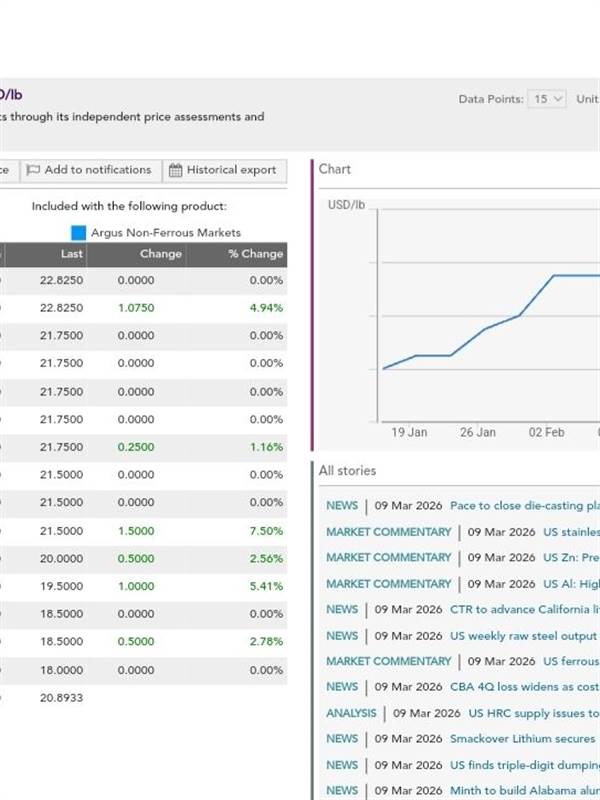Open story 'CTR to advance California'
The width and height of the screenshot is (600, 800).
[x=524, y=610]
